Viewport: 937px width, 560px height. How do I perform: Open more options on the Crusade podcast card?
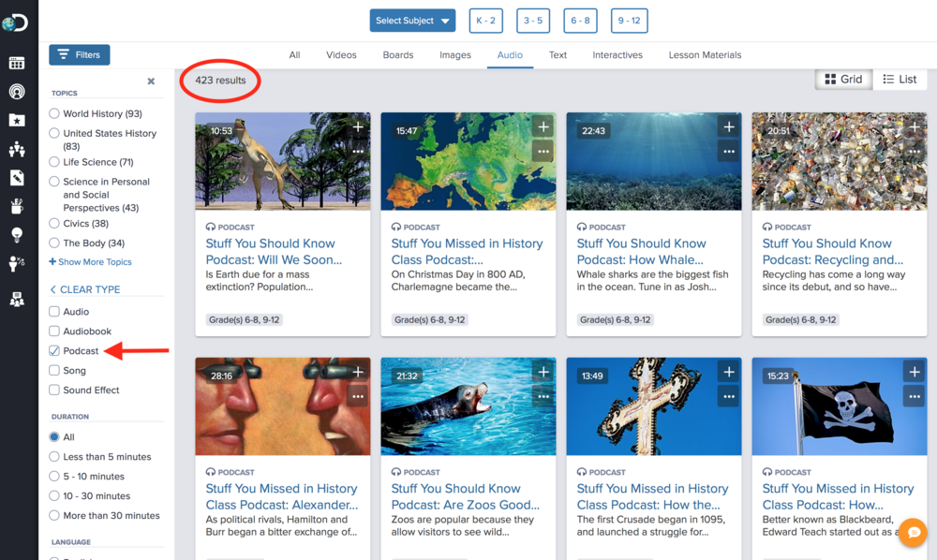point(729,396)
